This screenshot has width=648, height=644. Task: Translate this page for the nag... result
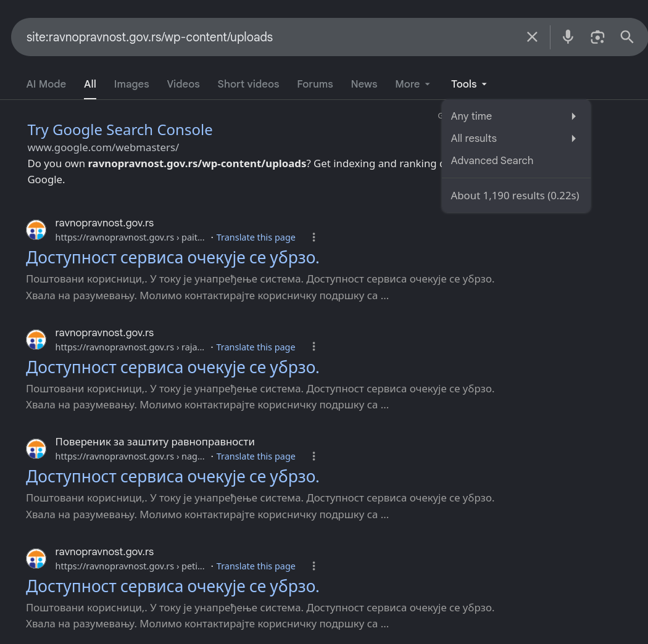pyautogui.click(x=256, y=456)
